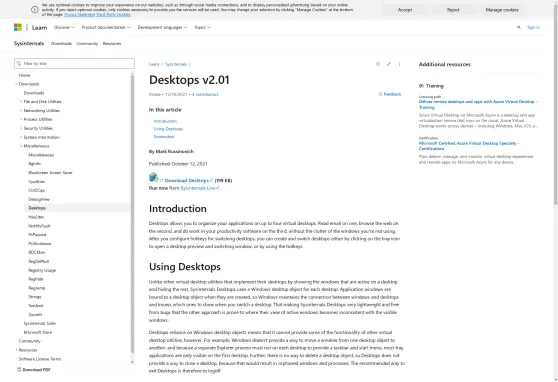The height and width of the screenshot is (382, 558).
Task: Collapse the Downloads tree node
Action: pyautogui.click(x=16, y=84)
